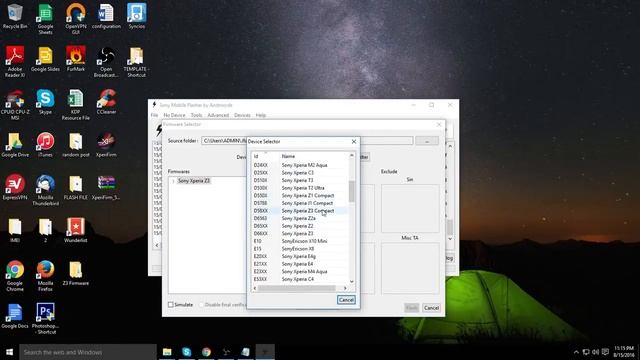The height and width of the screenshot is (360, 640).
Task: Select Sony Xperia M2 Aqua row
Action: (300, 165)
